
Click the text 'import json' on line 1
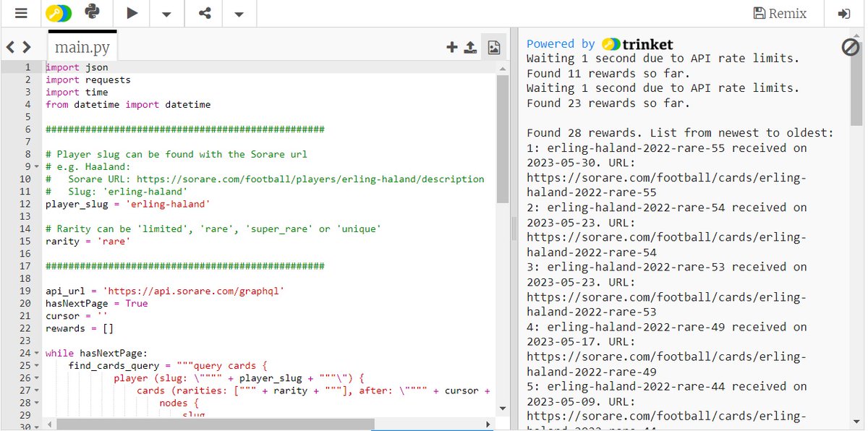77,67
